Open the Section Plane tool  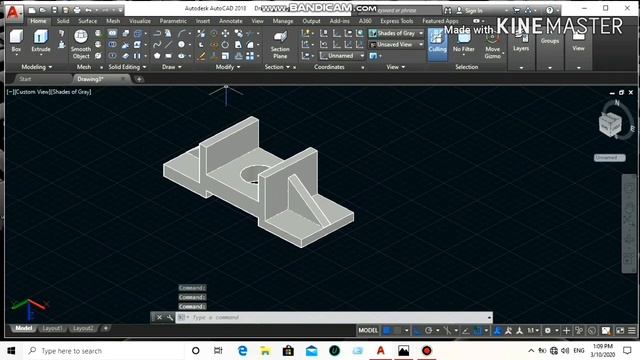click(x=280, y=44)
